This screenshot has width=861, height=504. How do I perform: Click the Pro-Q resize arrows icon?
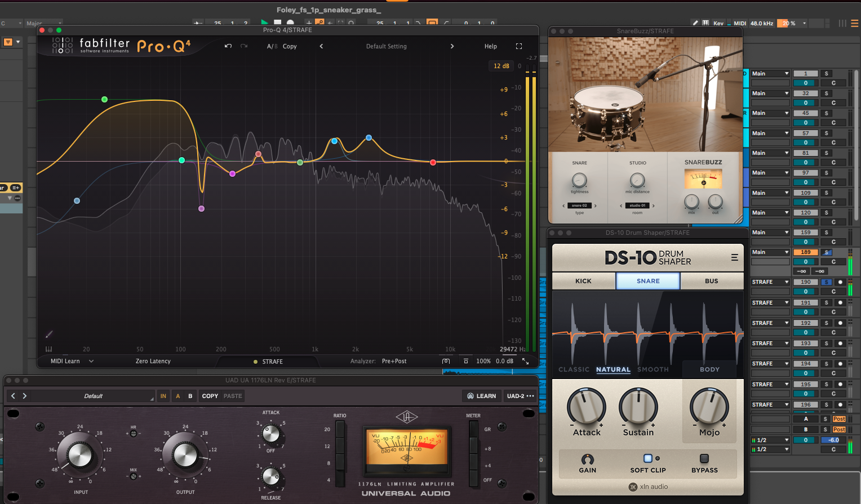525,361
